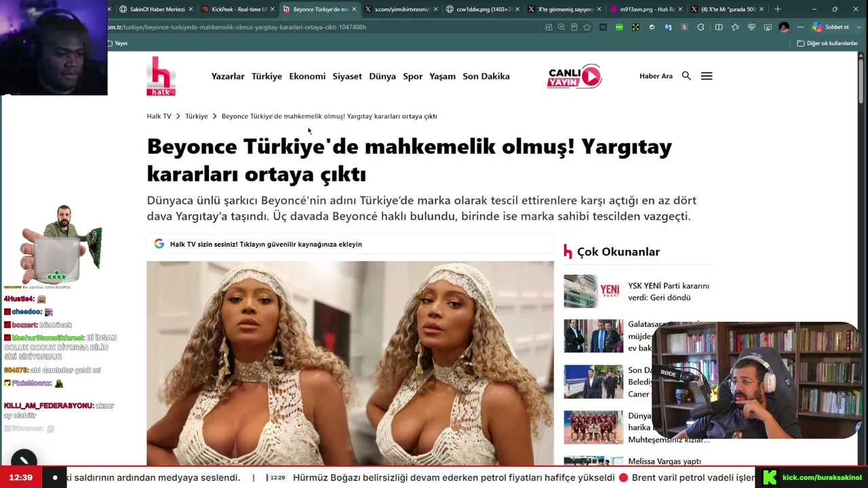Click the Beyonce Türkiye'de mahkemelik olmuş headline
The image size is (868, 488).
point(410,160)
